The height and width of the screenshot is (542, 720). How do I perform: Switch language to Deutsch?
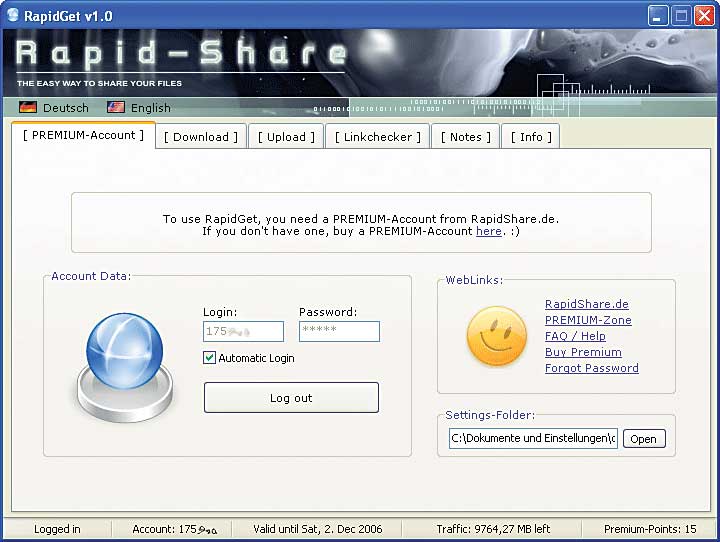66,108
